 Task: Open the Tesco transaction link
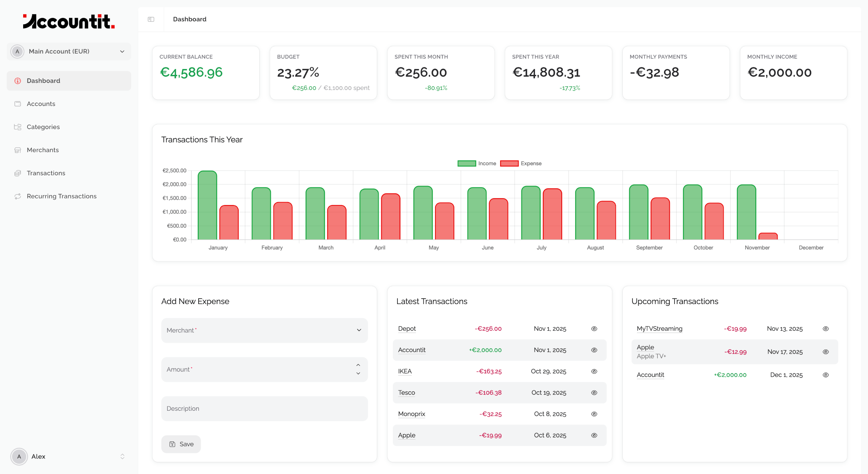406,392
